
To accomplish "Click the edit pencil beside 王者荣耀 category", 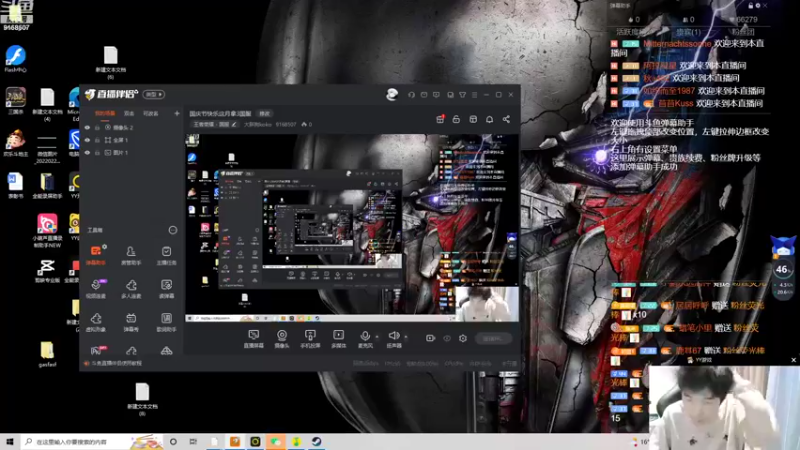I will tap(234, 124).
